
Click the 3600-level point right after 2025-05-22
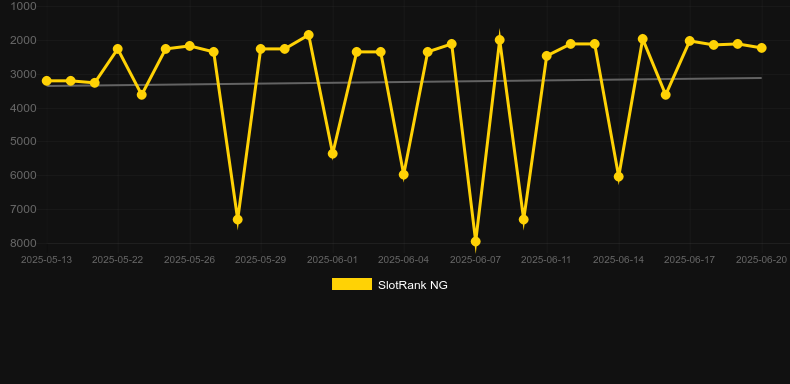tap(142, 95)
